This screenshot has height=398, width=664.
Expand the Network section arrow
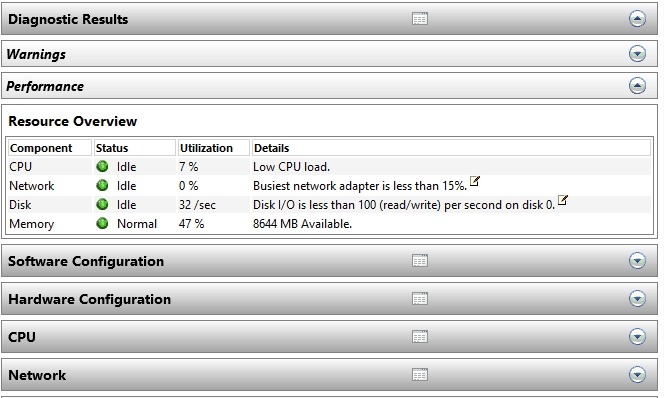637,374
